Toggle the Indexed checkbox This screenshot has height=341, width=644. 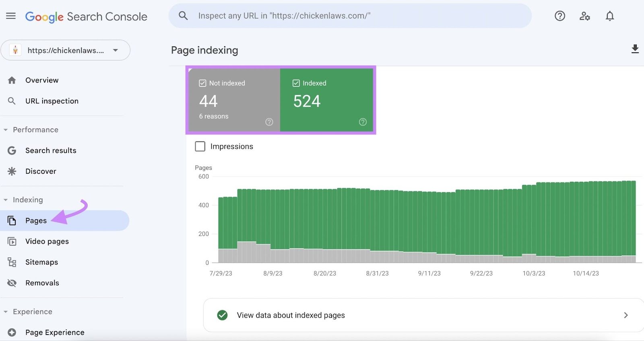296,83
